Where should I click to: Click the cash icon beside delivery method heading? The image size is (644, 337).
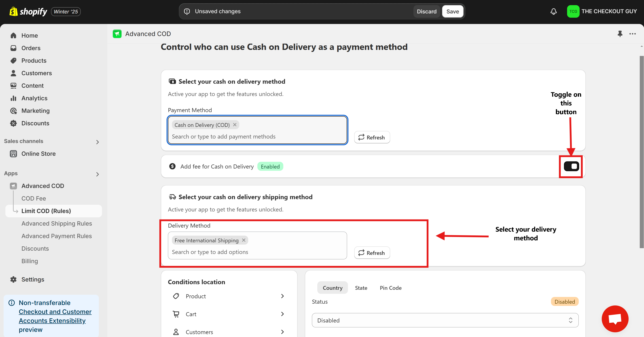coord(172,81)
